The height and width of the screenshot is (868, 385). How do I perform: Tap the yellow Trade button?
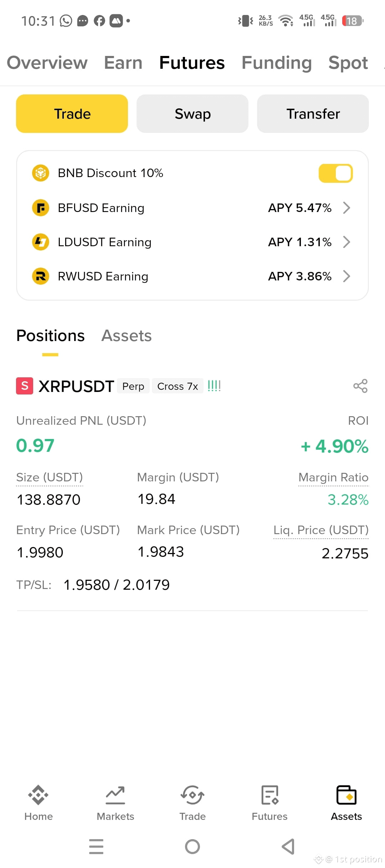tap(72, 114)
